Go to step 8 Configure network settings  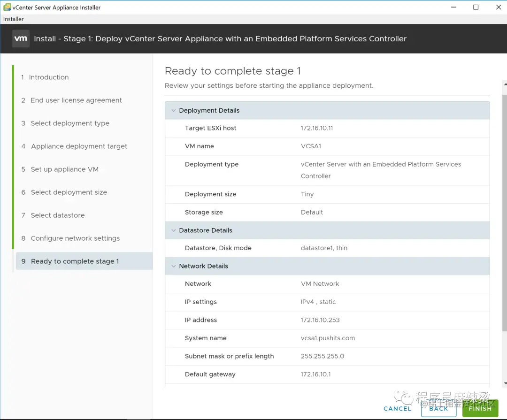[x=70, y=238]
